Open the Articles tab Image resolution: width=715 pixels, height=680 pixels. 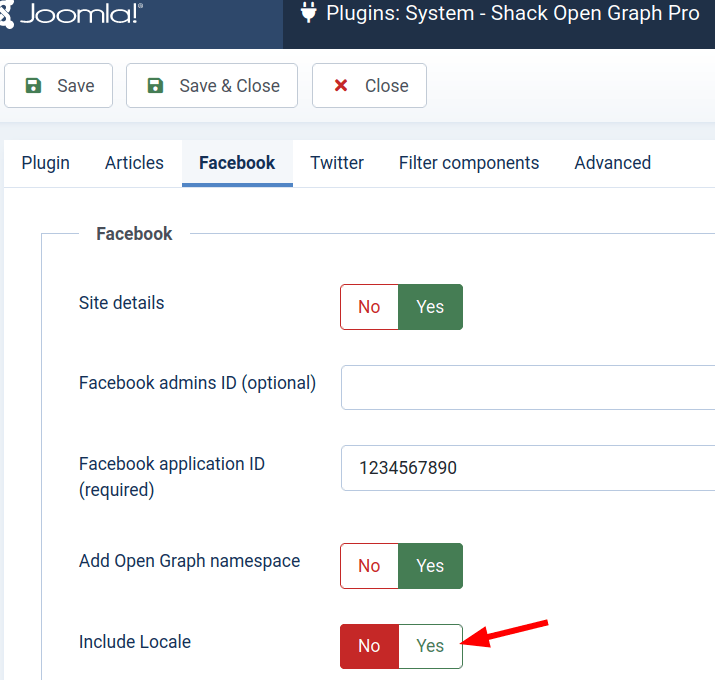[134, 163]
